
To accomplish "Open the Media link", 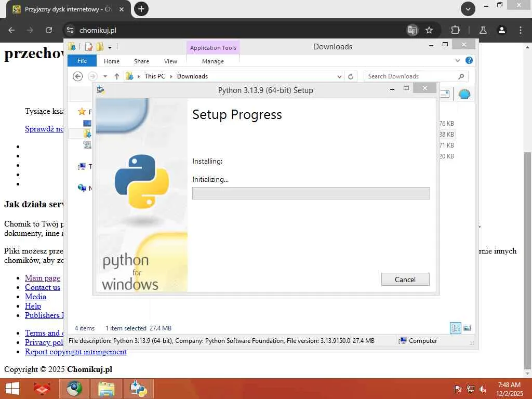I will tap(35, 297).
